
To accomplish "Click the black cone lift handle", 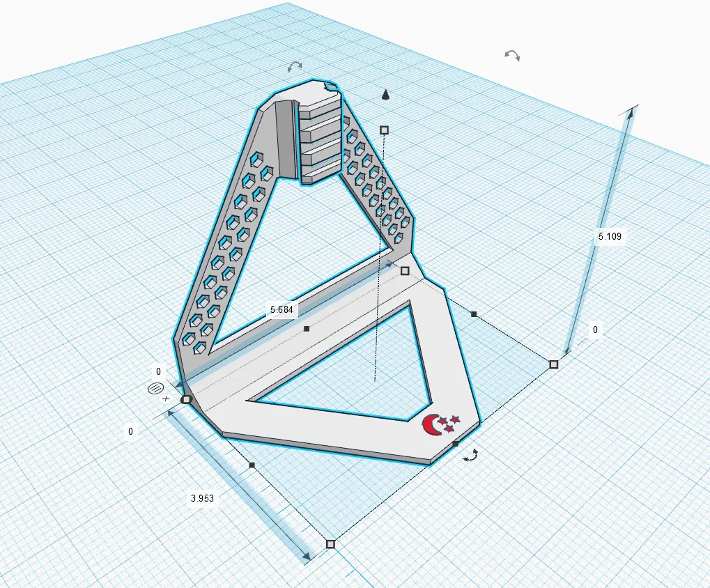I will [x=385, y=95].
